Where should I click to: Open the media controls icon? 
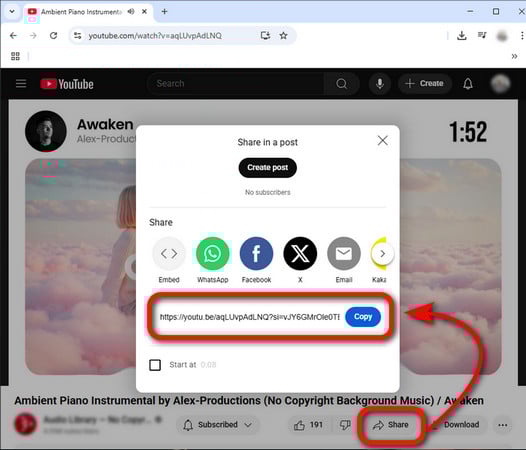pyautogui.click(x=482, y=36)
